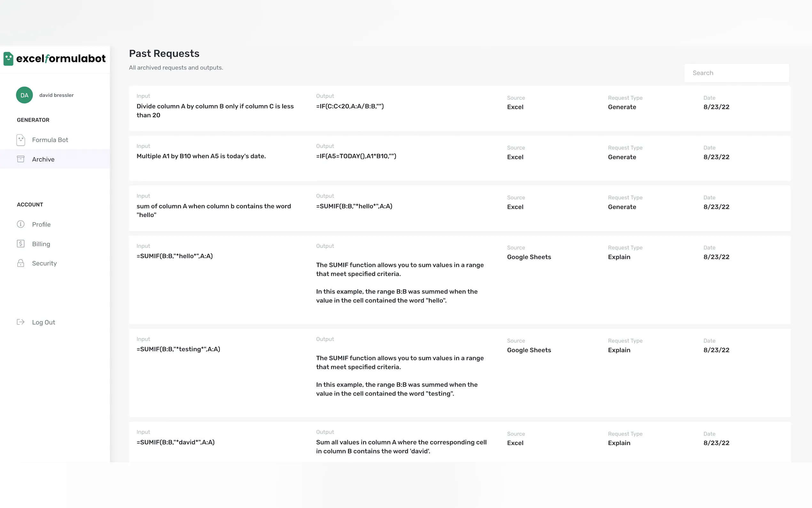Focus the Search input field
The height and width of the screenshot is (508, 812).
(x=737, y=73)
